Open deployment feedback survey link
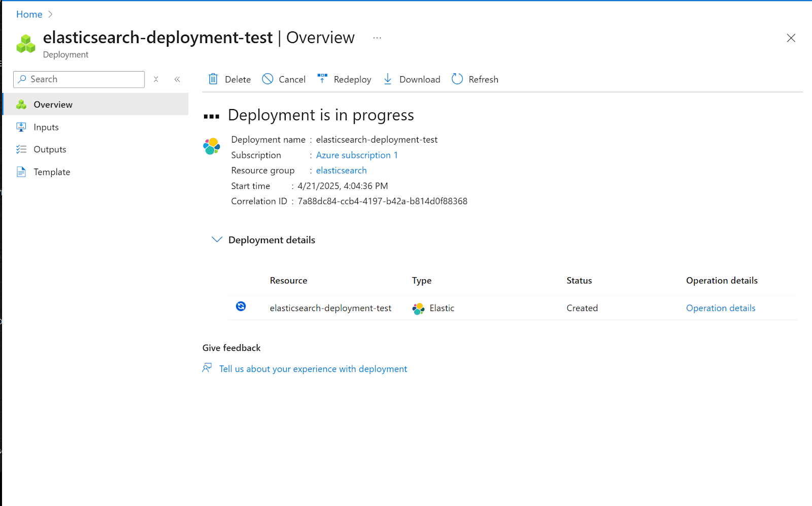 coord(313,368)
